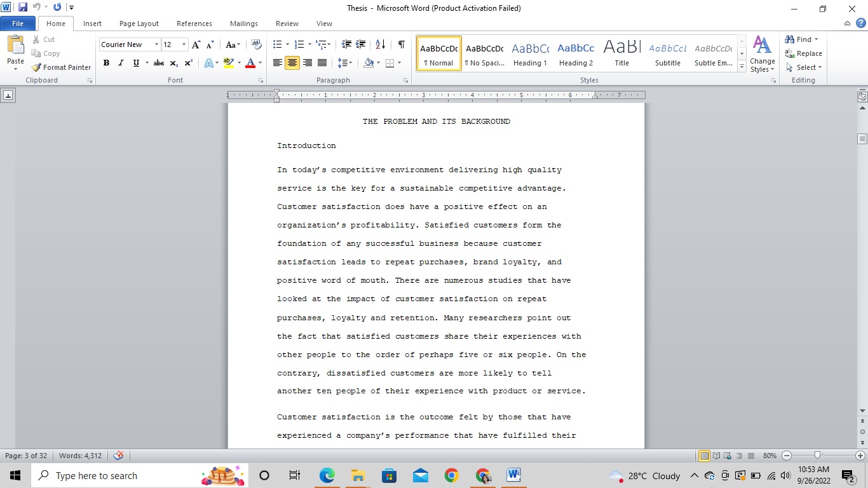Screen dimensions: 868x488
Task: Toggle Subscript formatting
Action: [173, 63]
